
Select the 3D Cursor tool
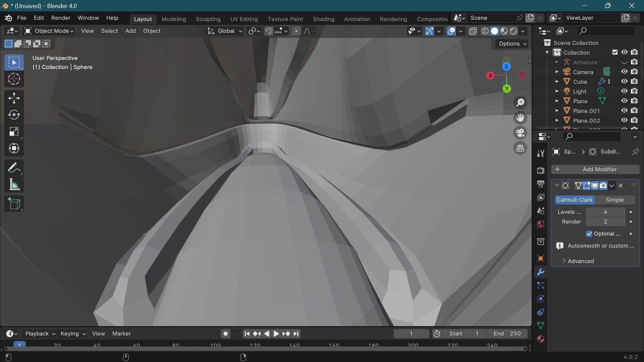click(14, 79)
